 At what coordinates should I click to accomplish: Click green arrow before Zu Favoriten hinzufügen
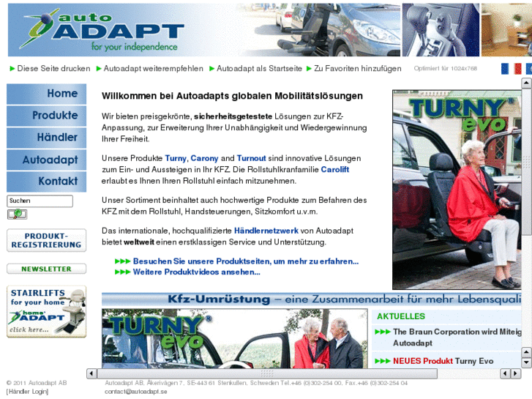tap(309, 69)
